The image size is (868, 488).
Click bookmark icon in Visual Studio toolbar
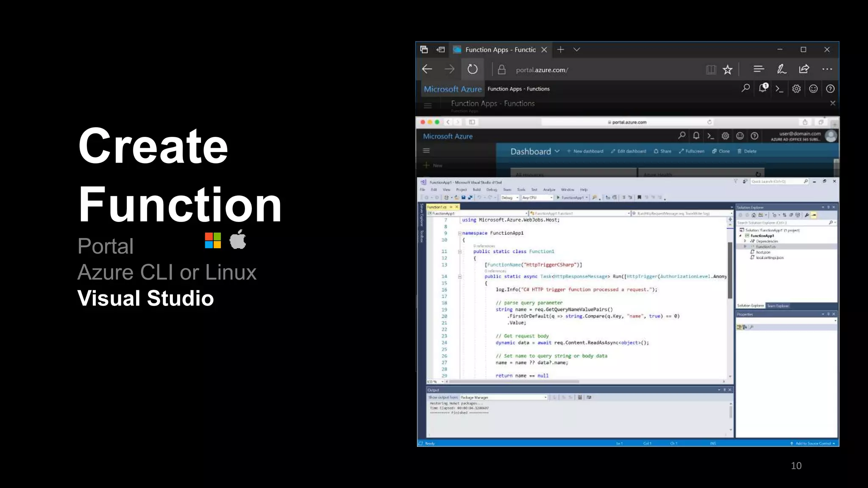639,197
